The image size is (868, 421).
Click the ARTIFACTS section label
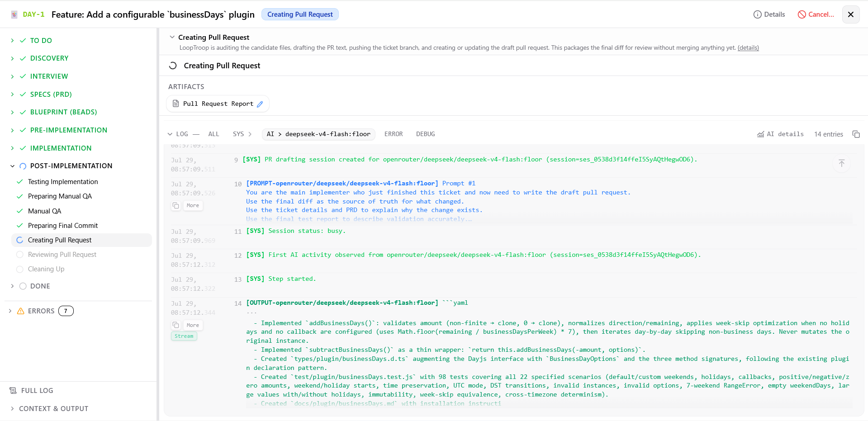[186, 87]
